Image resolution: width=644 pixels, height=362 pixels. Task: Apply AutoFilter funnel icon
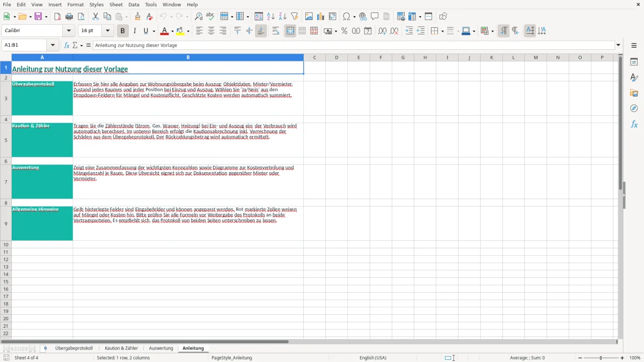tap(295, 17)
